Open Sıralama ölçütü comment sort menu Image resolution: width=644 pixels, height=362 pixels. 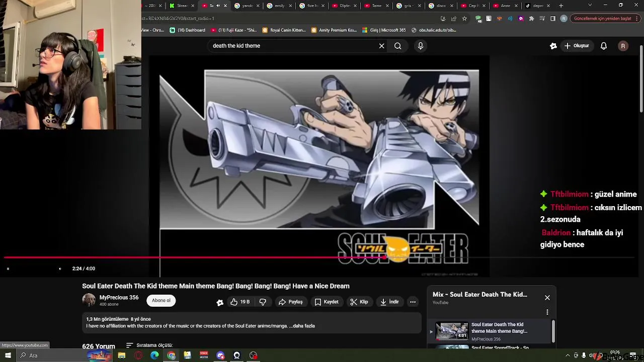coord(149,345)
